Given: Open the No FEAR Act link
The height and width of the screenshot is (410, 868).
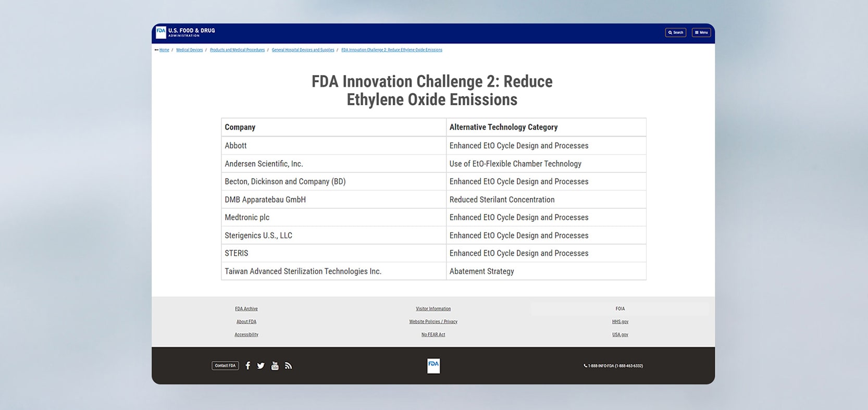Looking at the screenshot, I should 433,335.
